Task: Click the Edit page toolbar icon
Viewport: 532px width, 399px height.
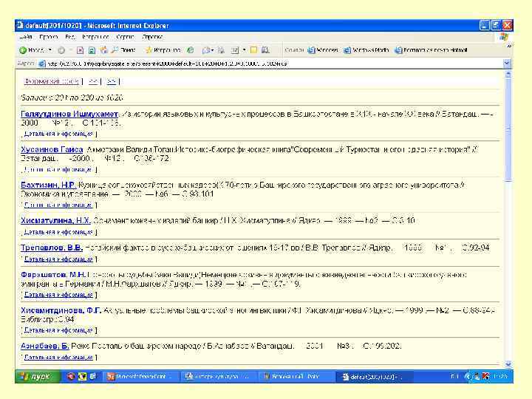Action: pos(235,50)
